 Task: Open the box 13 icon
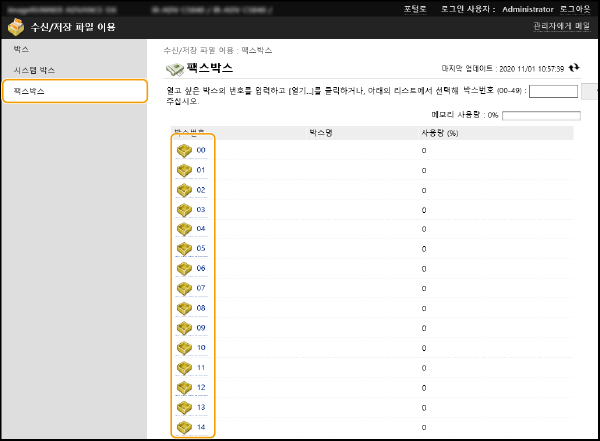(184, 408)
